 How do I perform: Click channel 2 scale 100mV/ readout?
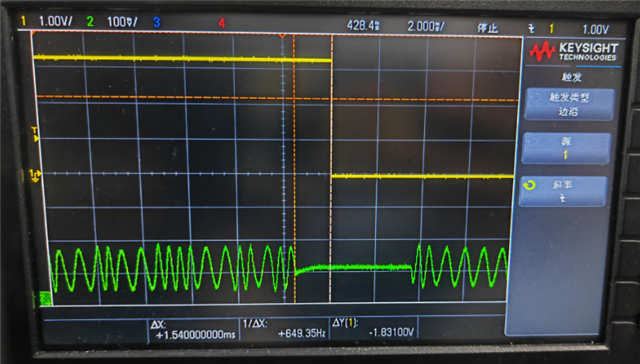122,22
